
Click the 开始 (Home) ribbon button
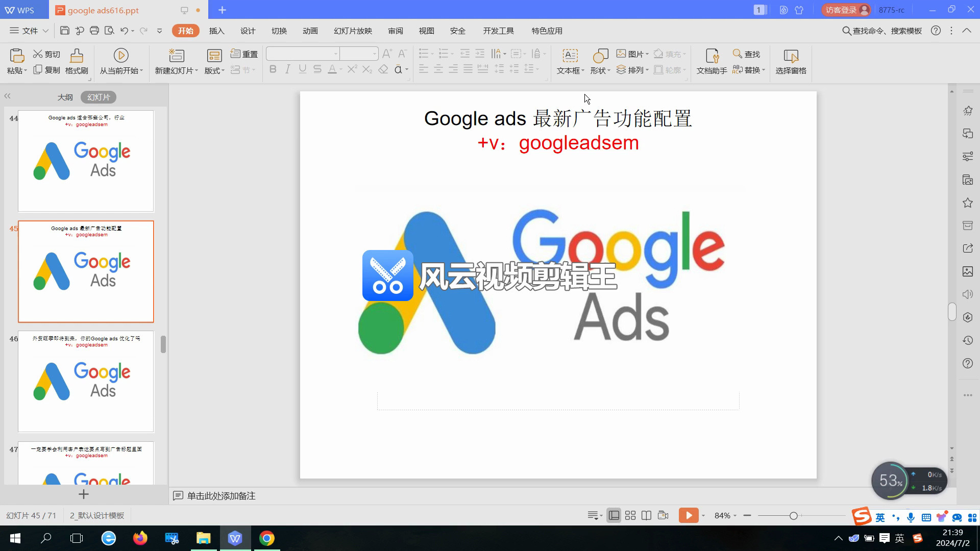(185, 31)
